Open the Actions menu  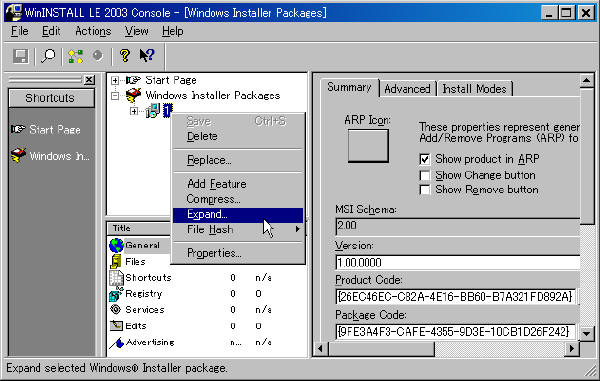pos(93,31)
